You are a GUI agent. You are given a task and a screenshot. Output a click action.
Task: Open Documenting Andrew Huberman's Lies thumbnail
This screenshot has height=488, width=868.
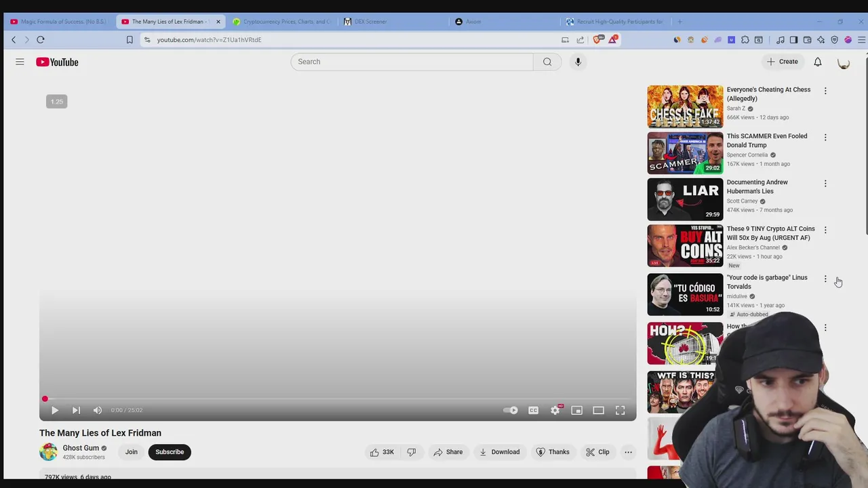click(685, 199)
